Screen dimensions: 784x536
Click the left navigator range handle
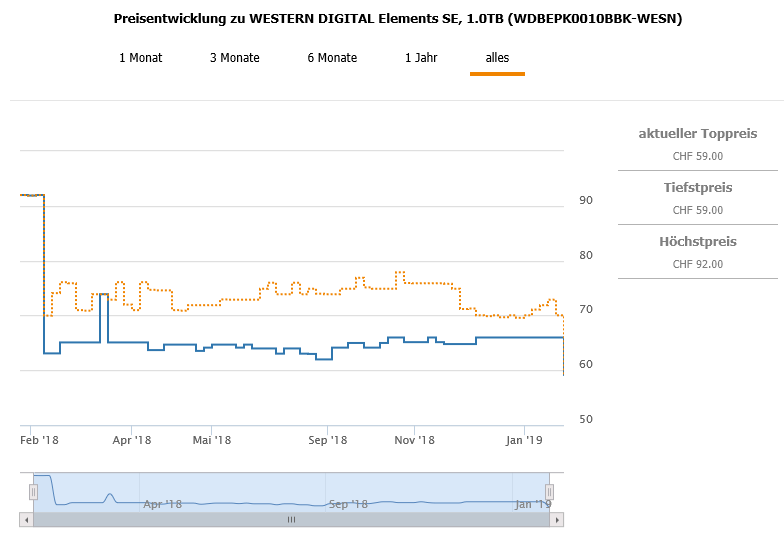(33, 492)
